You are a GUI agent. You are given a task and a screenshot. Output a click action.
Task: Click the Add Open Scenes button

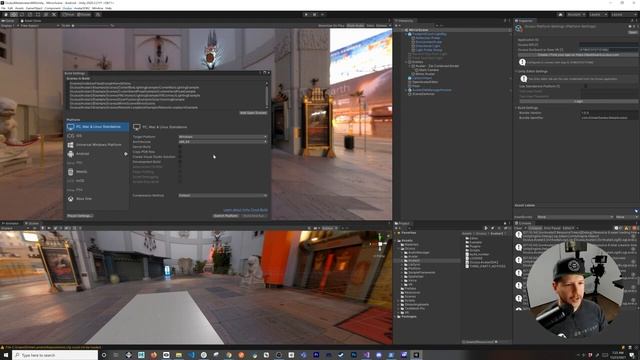[253, 113]
